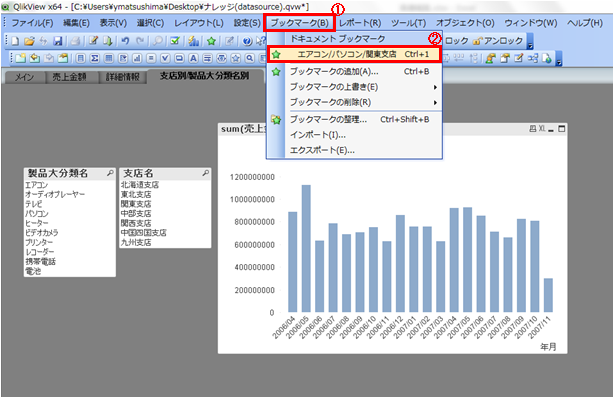Screen dimensions: 613x397
Task: Open the lock toolbar overflow arrow
Action: (530, 41)
